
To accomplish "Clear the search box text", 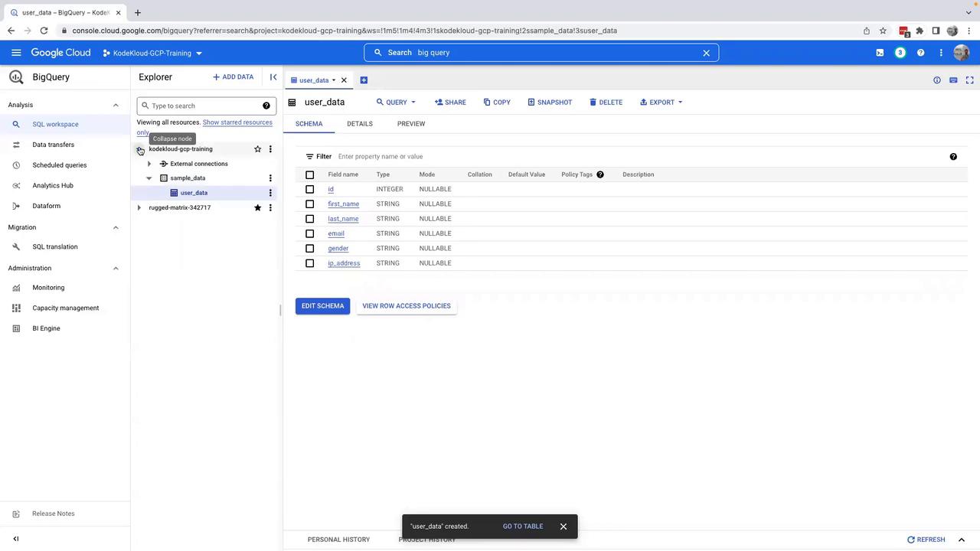I will pos(706,53).
